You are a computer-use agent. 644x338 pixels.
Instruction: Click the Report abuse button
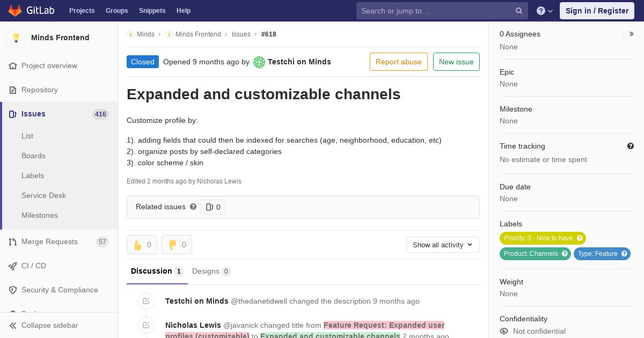point(399,62)
